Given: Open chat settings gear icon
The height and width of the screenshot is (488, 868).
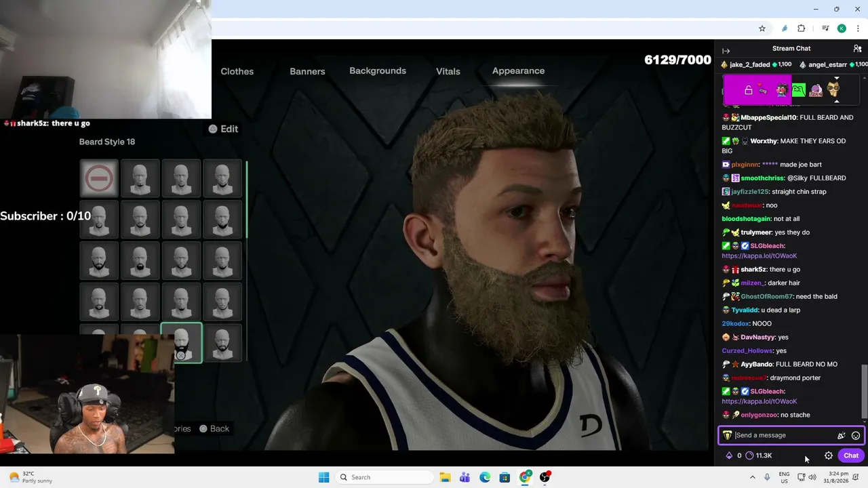Looking at the screenshot, I should coord(829,455).
